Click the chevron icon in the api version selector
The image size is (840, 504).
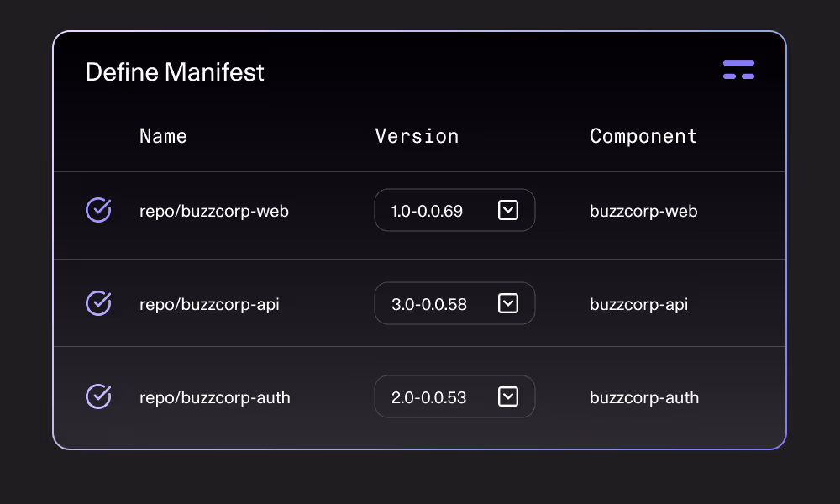[507, 303]
